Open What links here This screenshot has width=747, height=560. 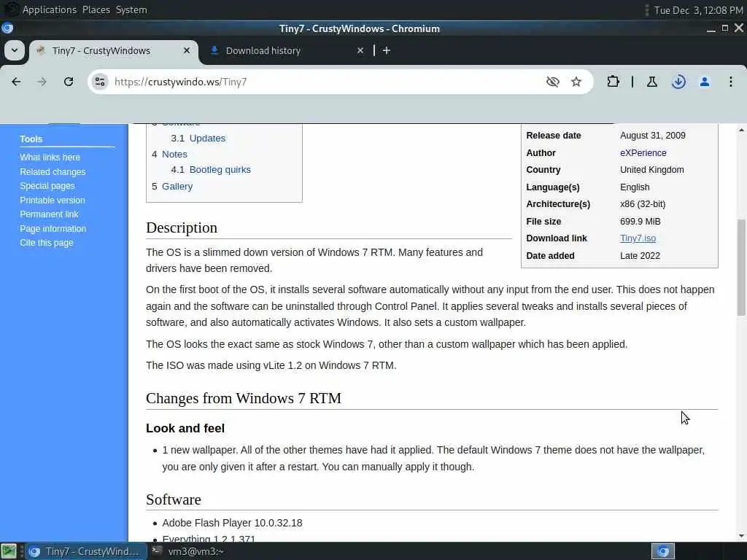tap(50, 157)
